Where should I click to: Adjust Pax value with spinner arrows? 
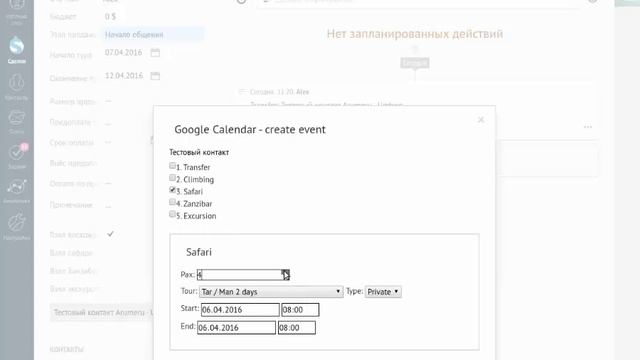point(286,275)
